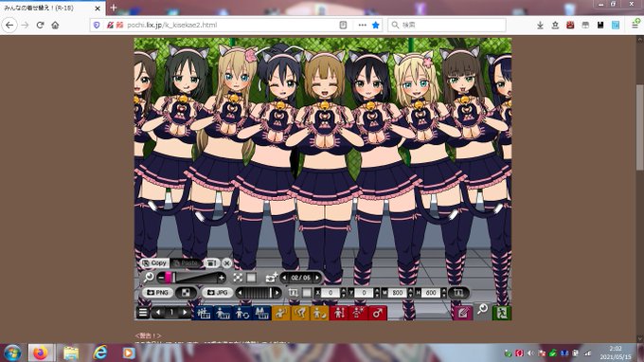Click the magnifier zoom icon beside the zoom slider
The height and width of the screenshot is (362, 644).
(149, 278)
